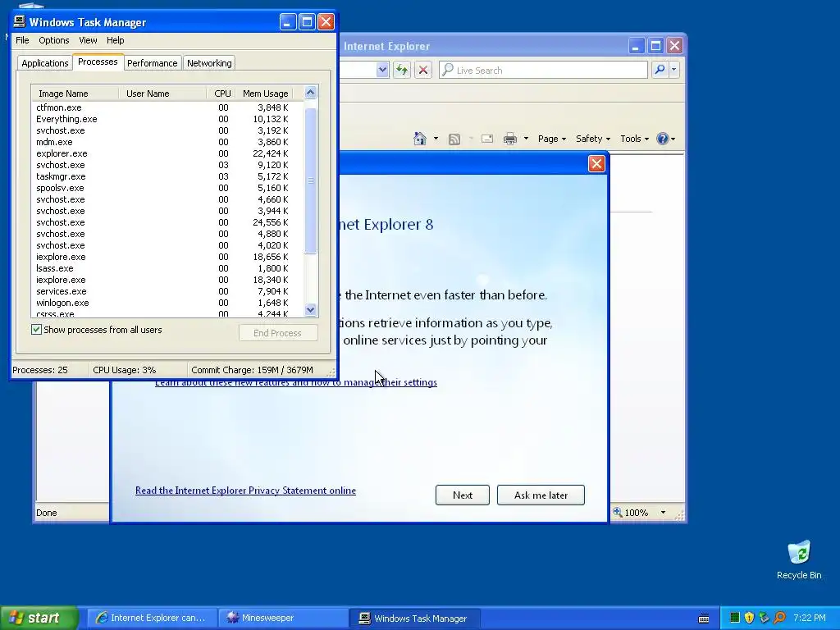The width and height of the screenshot is (840, 630).
Task: Sort processes by User Name column header
Action: [162, 94]
